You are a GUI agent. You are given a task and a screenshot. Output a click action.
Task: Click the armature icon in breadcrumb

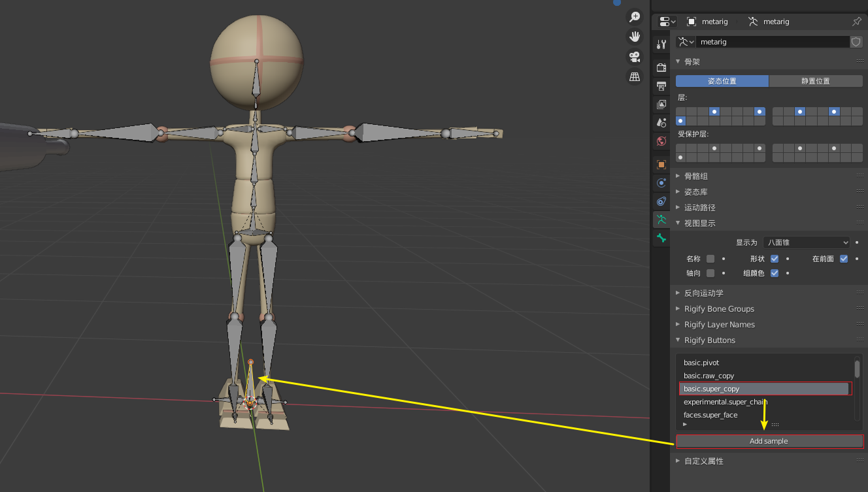752,22
